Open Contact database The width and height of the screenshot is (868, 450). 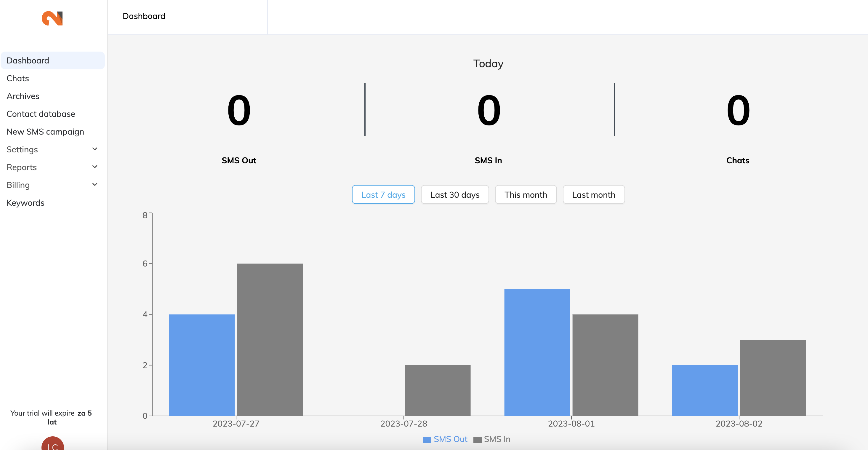pyautogui.click(x=41, y=114)
